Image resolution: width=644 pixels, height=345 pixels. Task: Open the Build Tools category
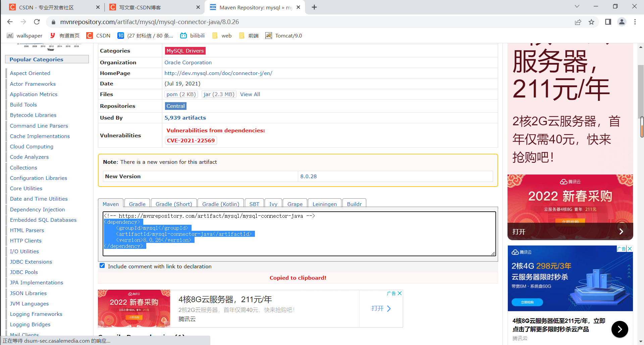point(23,105)
